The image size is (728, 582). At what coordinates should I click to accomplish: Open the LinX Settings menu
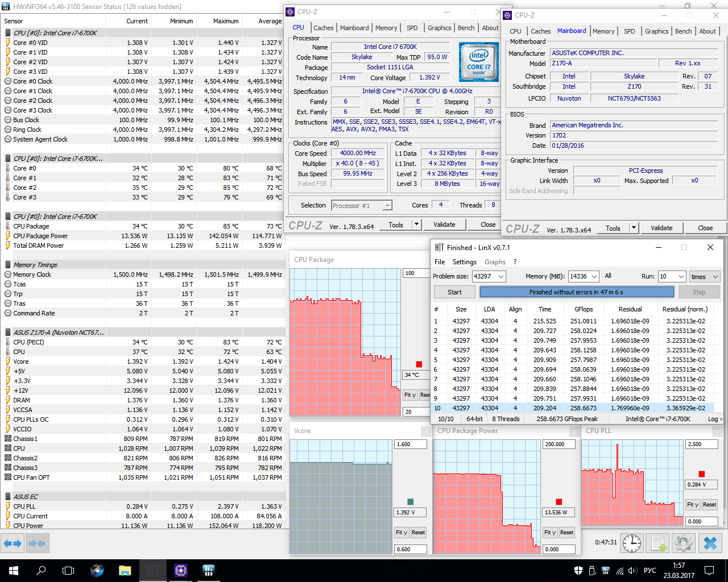point(465,262)
